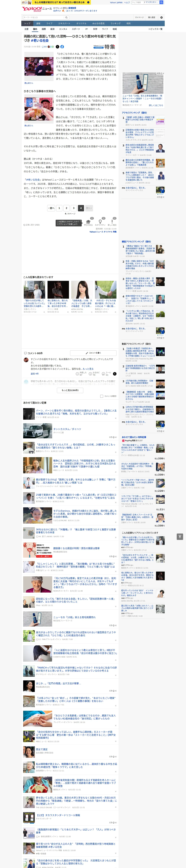
Task: Click the first commenter's avatar
Action: tap(26, 360)
